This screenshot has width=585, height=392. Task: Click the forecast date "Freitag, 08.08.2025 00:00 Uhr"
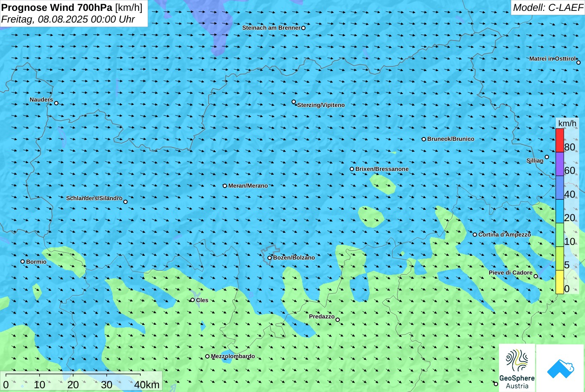[68, 19]
